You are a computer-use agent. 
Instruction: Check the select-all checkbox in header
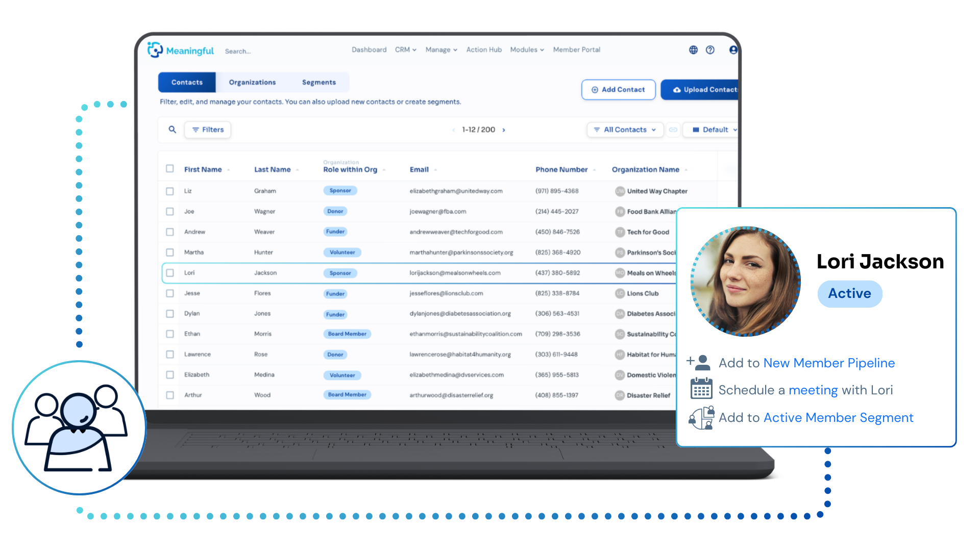(x=170, y=169)
